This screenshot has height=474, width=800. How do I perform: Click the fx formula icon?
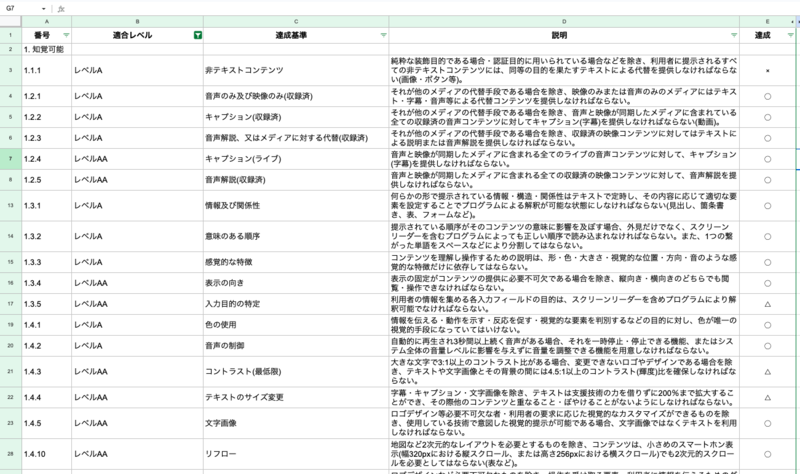point(61,9)
